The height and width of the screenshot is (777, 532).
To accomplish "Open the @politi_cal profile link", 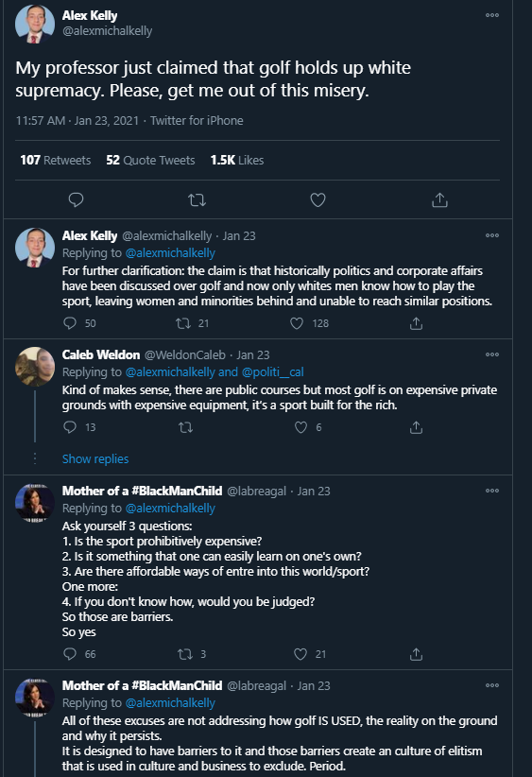I will pos(272,371).
